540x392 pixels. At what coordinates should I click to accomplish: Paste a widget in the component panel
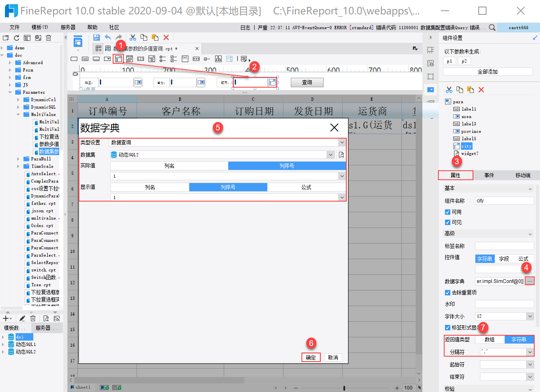[470, 90]
